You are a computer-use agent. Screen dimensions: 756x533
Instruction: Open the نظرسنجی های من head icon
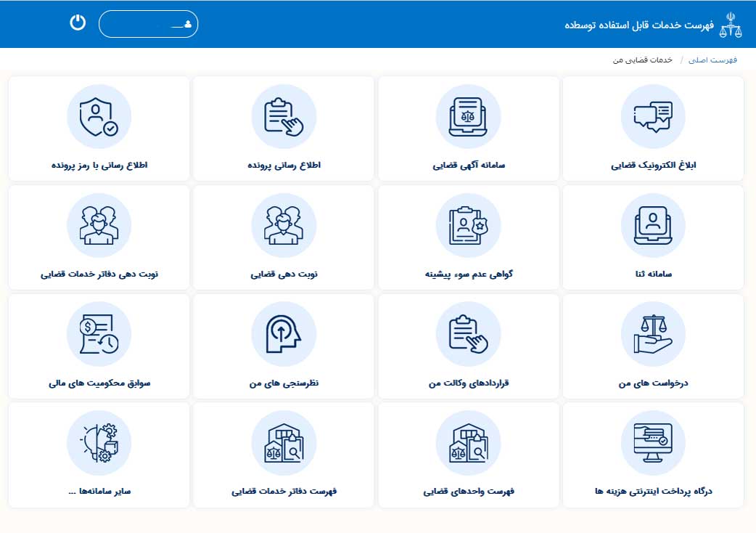284,334
